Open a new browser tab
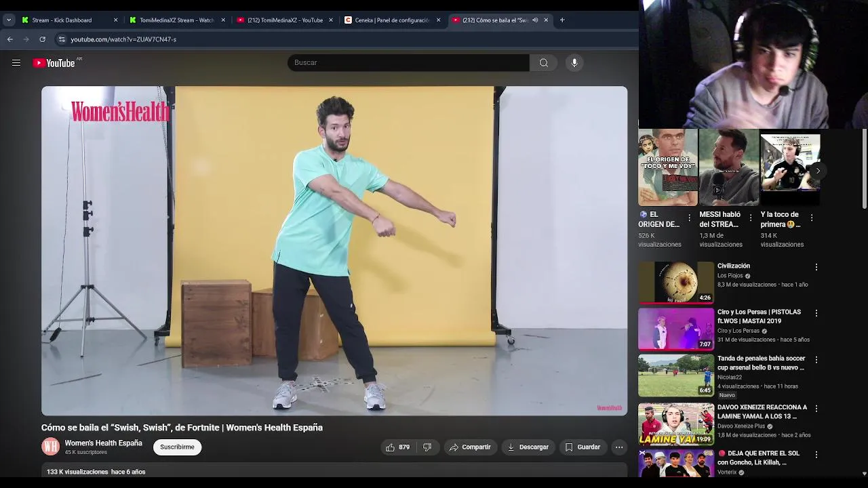This screenshot has width=868, height=488. (562, 20)
